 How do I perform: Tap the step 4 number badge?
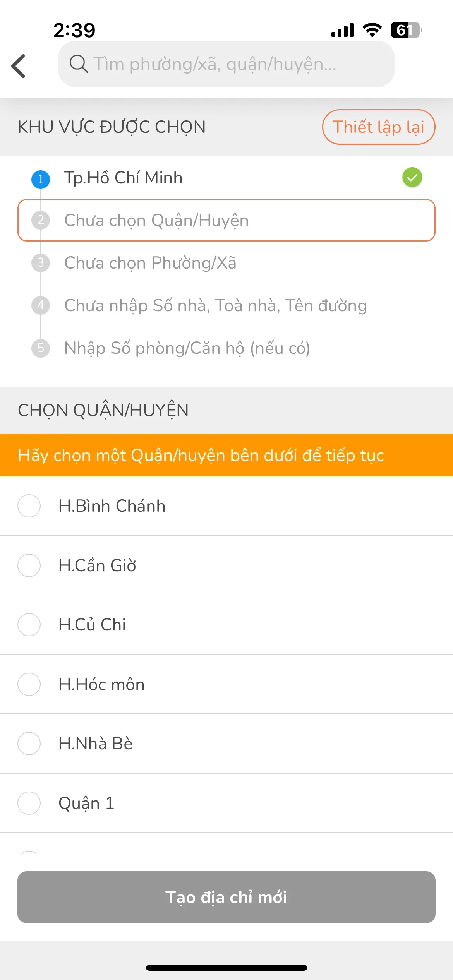41,305
